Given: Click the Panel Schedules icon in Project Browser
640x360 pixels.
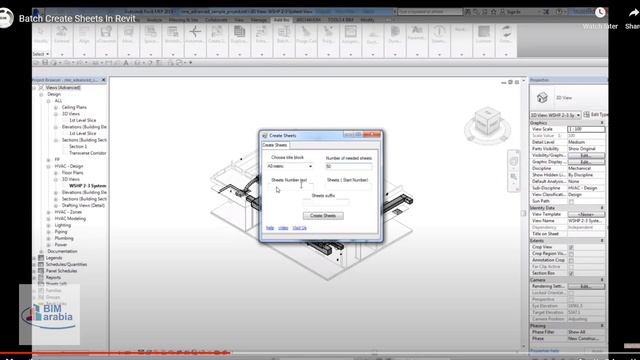Looking at the screenshot, I should 41,271.
